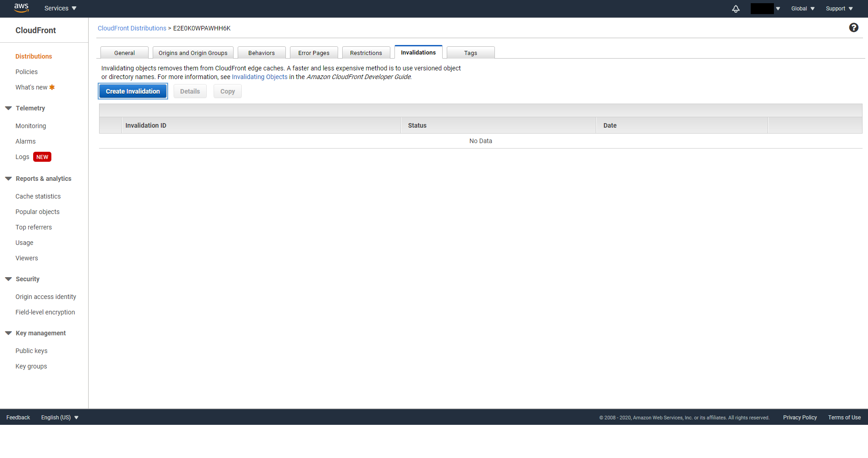This screenshot has height=458, width=868.
Task: Open the Privacy Policy link
Action: pyautogui.click(x=800, y=418)
